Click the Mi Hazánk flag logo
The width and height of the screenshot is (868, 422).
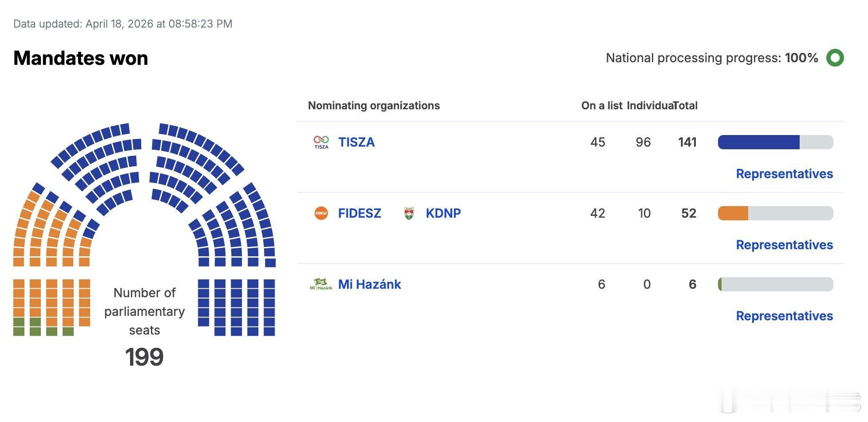click(x=321, y=284)
